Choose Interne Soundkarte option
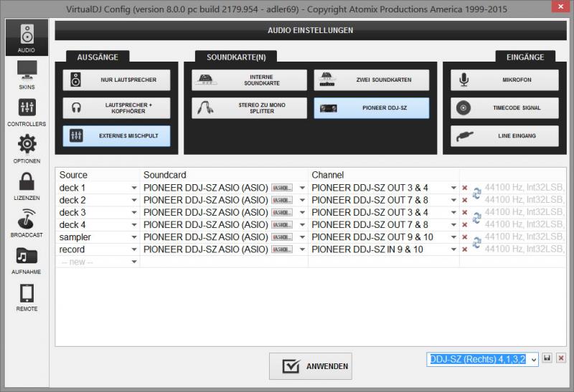574x392 pixels. tap(249, 80)
